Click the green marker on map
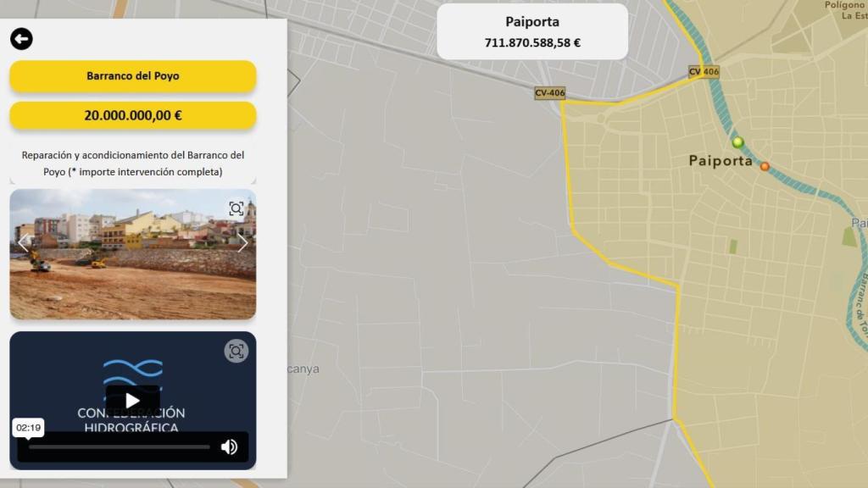868x488 pixels. pos(737,142)
